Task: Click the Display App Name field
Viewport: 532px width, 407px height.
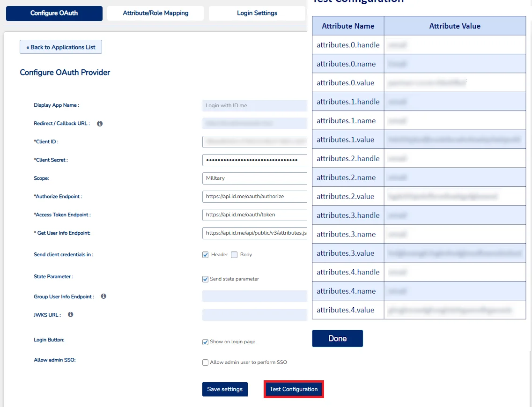Action: click(x=254, y=105)
